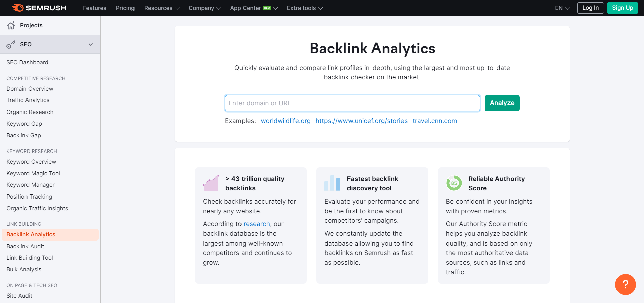Click the Sign Up button
This screenshot has height=303, width=644.
[x=623, y=8]
